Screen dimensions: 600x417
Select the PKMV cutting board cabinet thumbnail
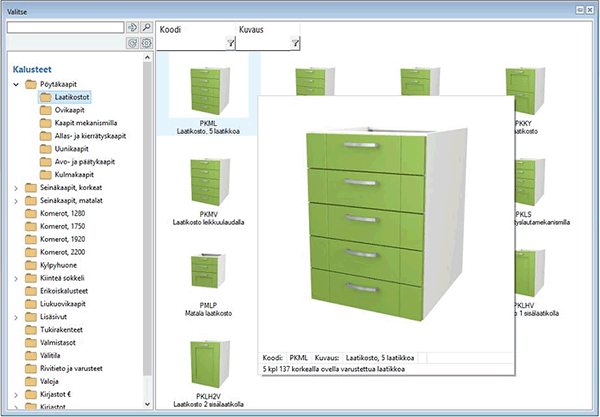208,180
